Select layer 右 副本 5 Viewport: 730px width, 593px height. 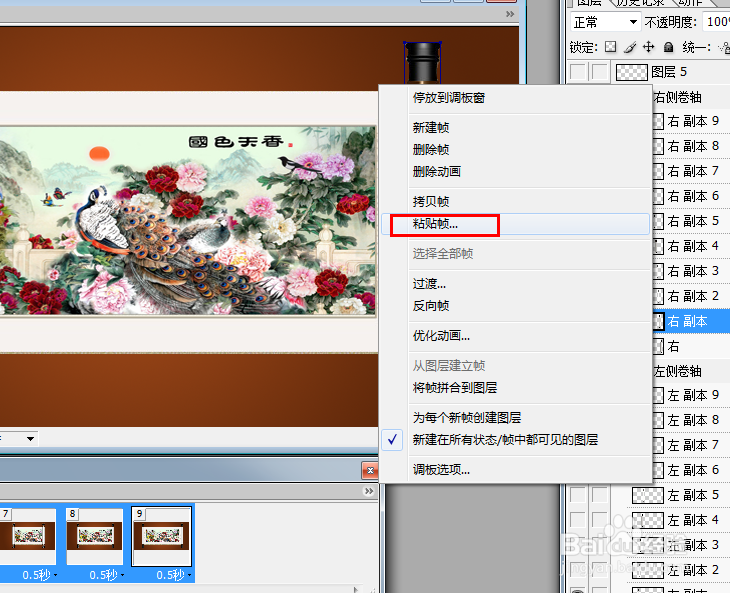693,221
